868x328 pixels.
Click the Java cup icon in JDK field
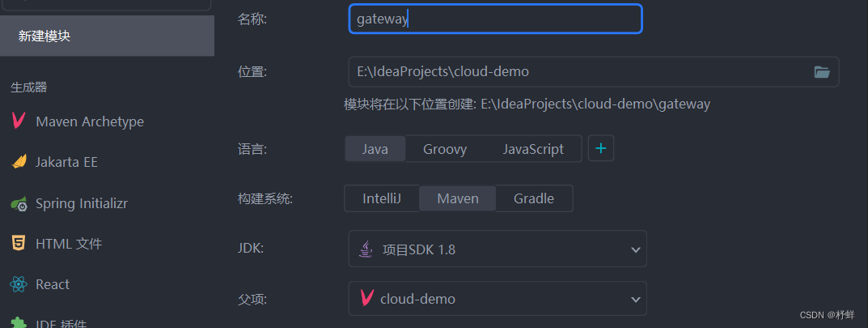tap(366, 249)
